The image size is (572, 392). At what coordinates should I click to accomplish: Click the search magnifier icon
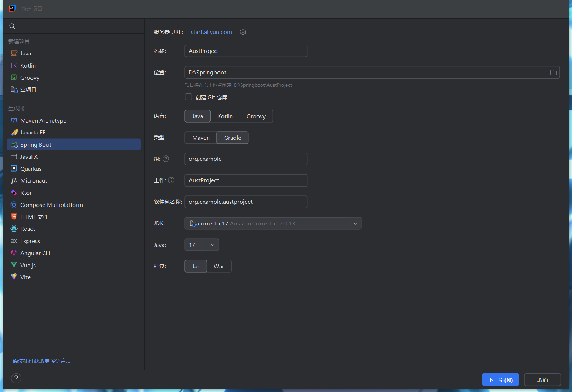point(12,26)
